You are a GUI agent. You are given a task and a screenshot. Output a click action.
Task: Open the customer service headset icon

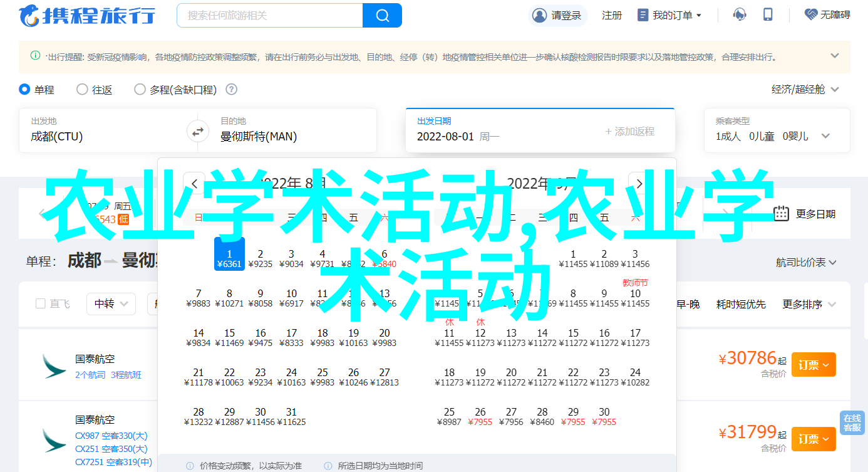click(x=740, y=15)
